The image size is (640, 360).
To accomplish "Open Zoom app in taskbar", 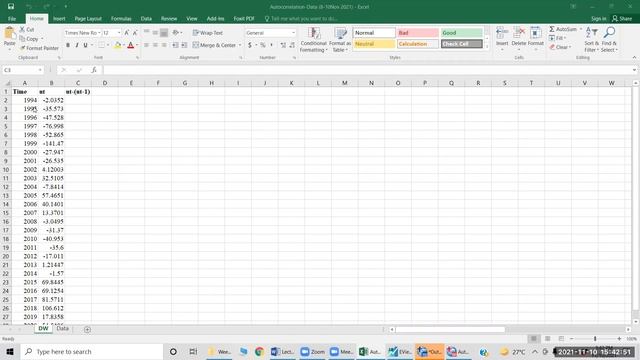I will tap(312, 351).
